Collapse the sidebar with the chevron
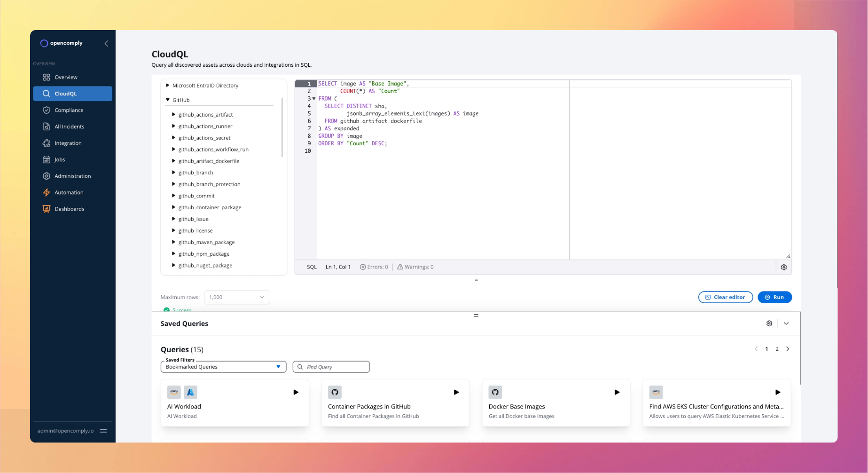 106,43
